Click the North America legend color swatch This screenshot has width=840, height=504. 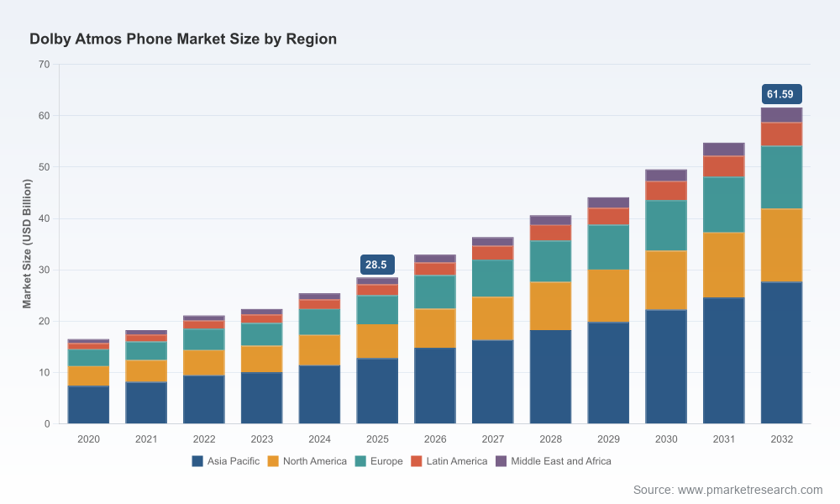pos(273,461)
